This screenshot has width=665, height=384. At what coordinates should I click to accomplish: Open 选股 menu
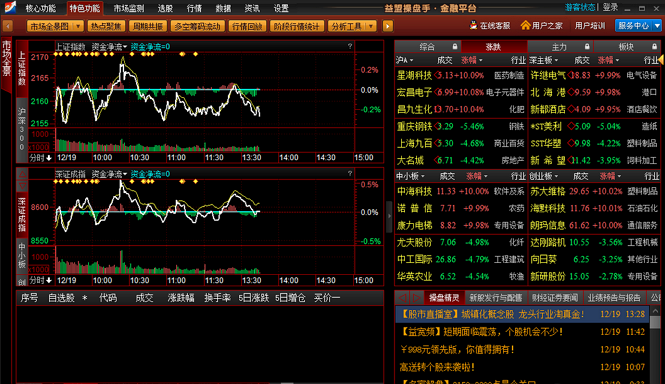(x=165, y=8)
